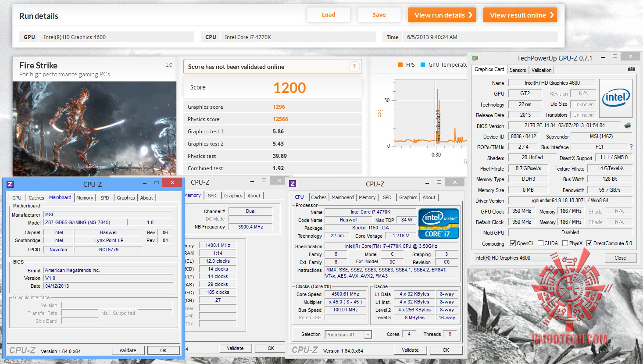The width and height of the screenshot is (643, 364).
Task: Open the GPU selection dropdown in GPU-Z
Action: pyautogui.click(x=521, y=258)
